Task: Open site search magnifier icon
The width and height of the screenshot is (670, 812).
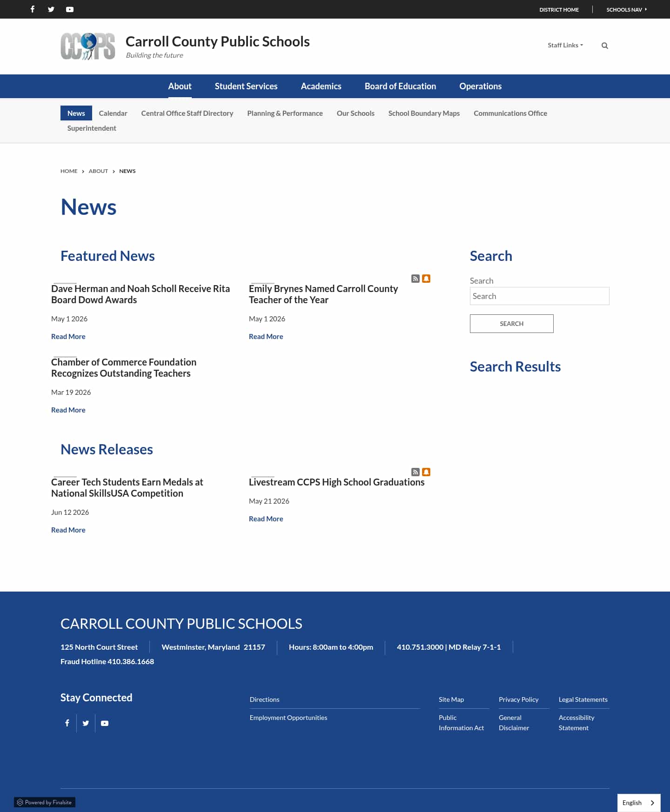Action: (605, 46)
